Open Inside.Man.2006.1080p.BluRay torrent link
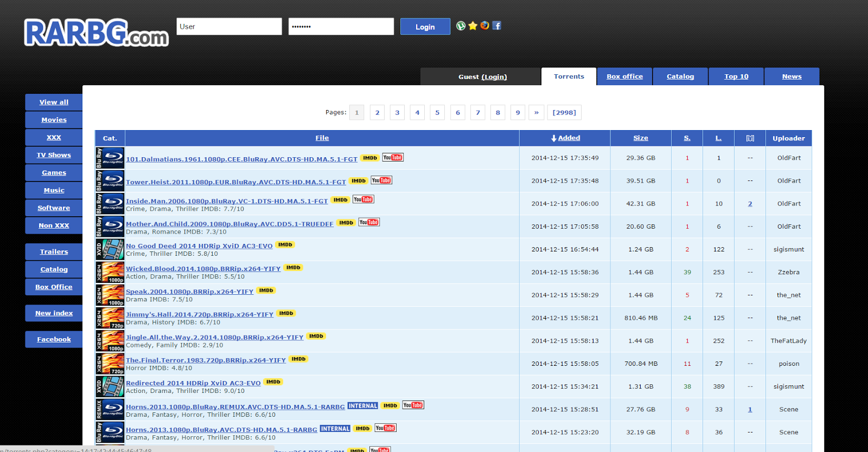This screenshot has width=868, height=452. [227, 201]
